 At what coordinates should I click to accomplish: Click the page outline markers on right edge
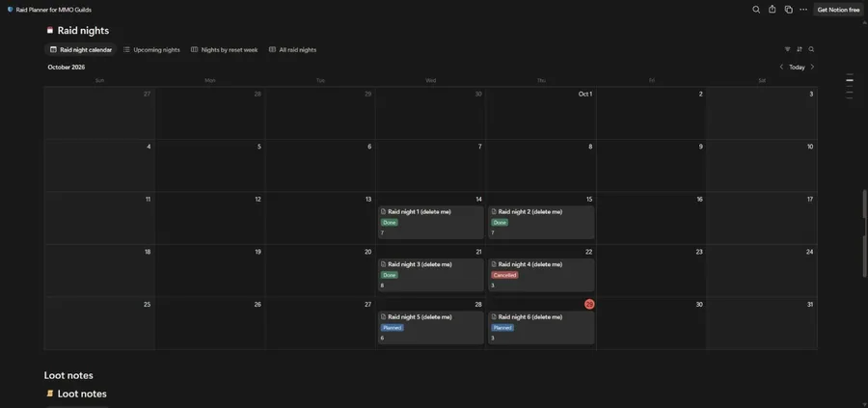click(850, 87)
